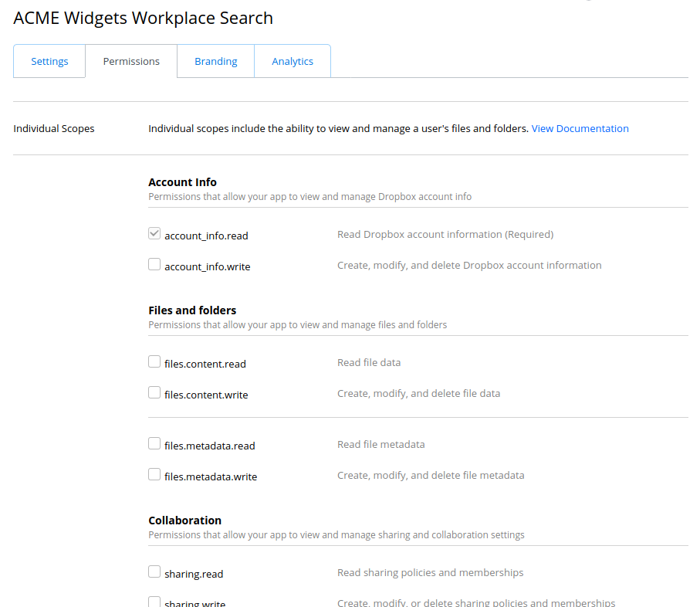Enable the files.content.write permission
Image resolution: width=700 pixels, height=607 pixels.
(x=154, y=392)
